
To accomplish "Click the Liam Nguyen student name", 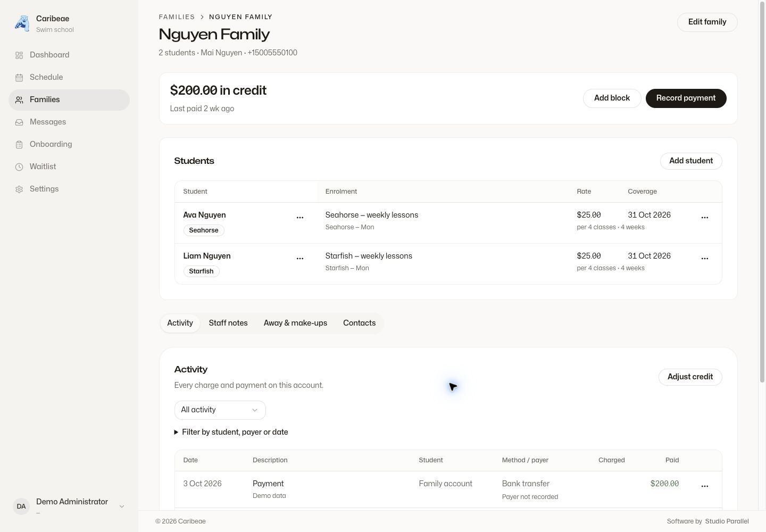I will pos(207,256).
